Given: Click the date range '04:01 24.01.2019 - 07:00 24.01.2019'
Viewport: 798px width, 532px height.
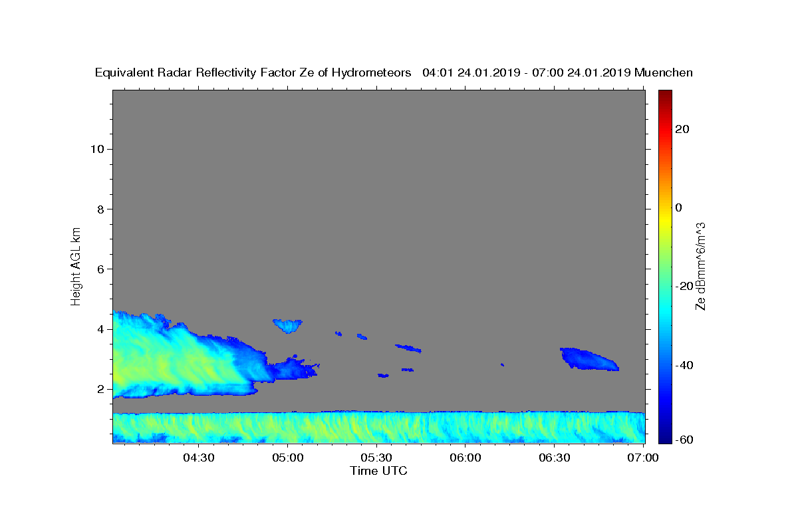Looking at the screenshot, I should click(x=527, y=73).
